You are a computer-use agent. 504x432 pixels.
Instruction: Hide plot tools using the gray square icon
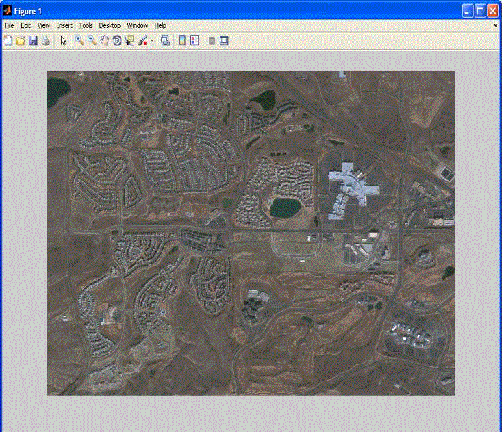(212, 40)
